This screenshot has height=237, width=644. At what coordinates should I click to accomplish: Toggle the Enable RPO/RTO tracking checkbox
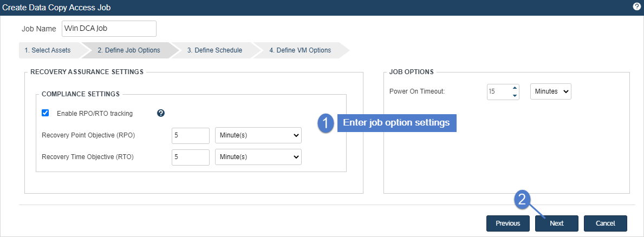click(x=45, y=113)
